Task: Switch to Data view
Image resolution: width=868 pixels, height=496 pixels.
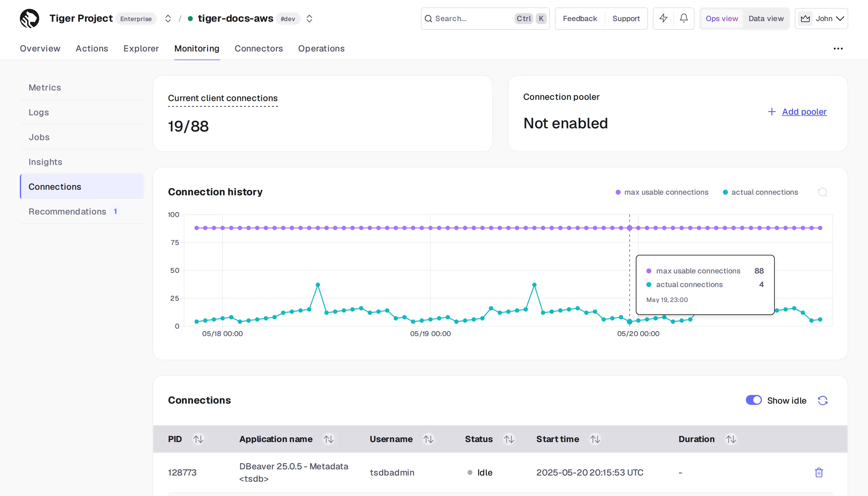Action: coord(766,18)
